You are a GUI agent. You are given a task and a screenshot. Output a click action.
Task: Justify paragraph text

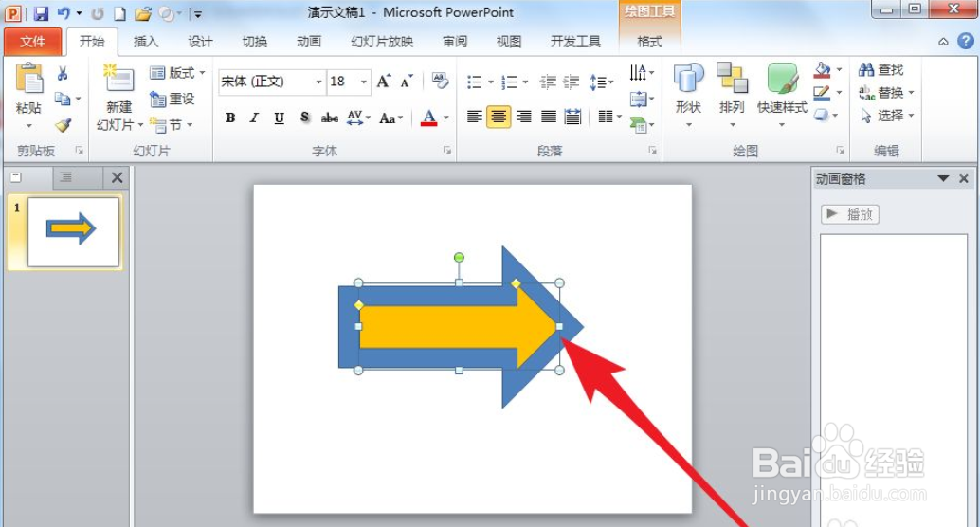pyautogui.click(x=549, y=117)
